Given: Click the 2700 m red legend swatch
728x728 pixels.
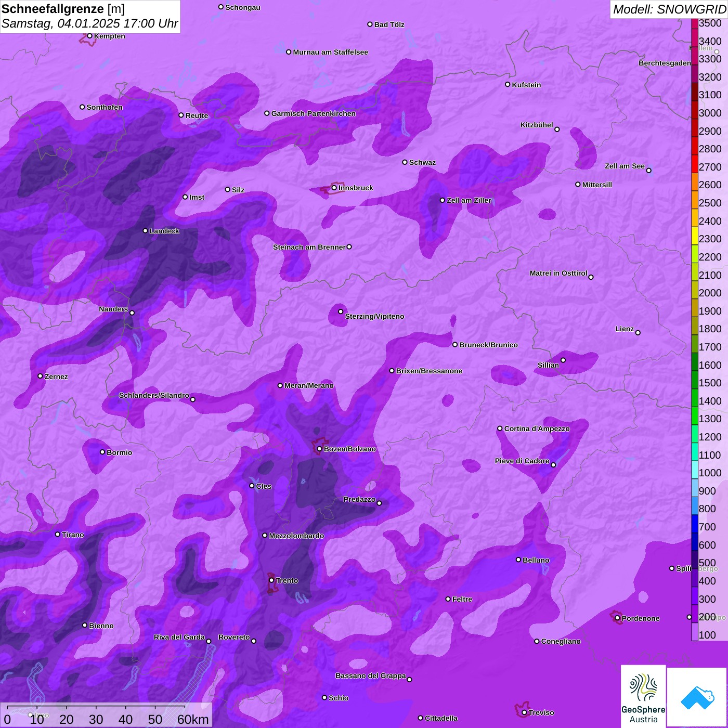Looking at the screenshot, I should pyautogui.click(x=695, y=164).
